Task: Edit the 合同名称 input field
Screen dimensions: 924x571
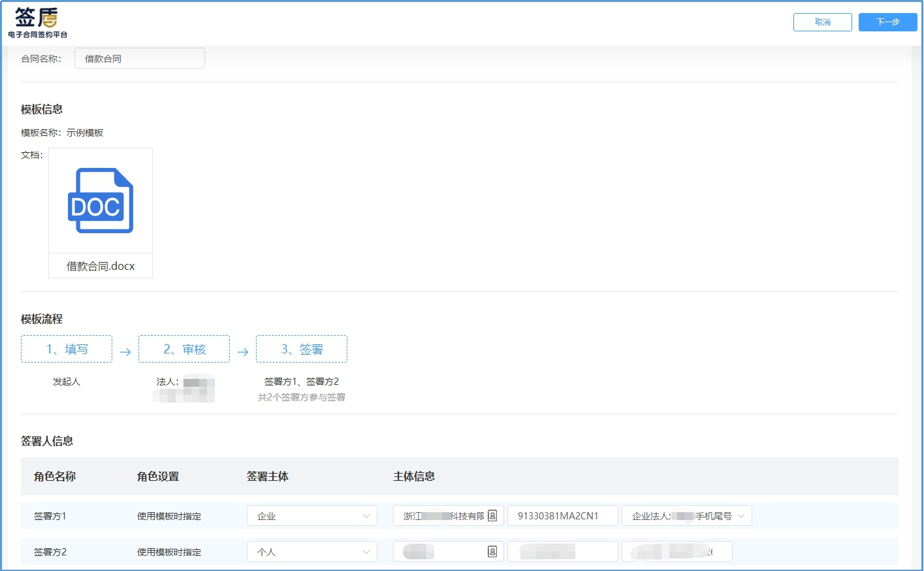Action: pyautogui.click(x=140, y=58)
